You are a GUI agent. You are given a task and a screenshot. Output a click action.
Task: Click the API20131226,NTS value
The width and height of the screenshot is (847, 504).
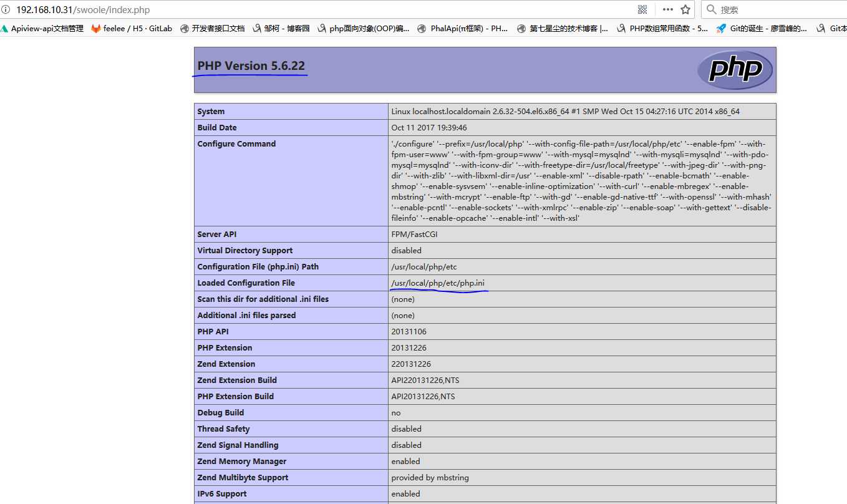tap(423, 397)
